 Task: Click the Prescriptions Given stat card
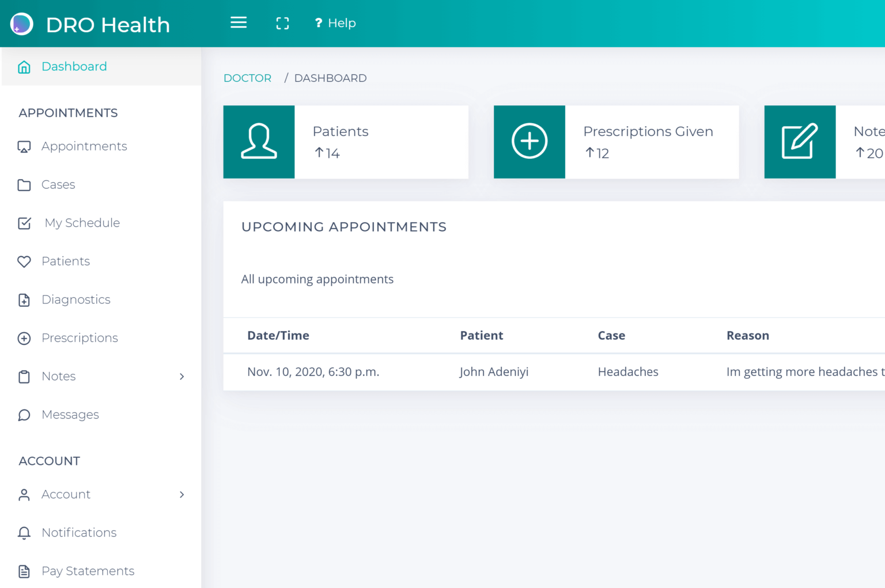click(x=616, y=142)
